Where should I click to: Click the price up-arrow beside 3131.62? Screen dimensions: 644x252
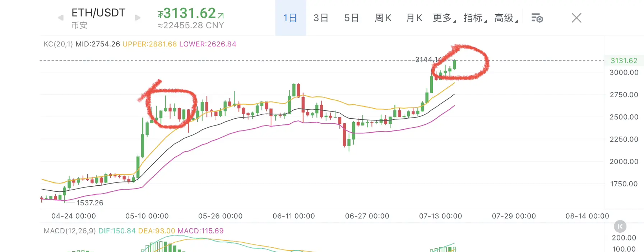(221, 15)
